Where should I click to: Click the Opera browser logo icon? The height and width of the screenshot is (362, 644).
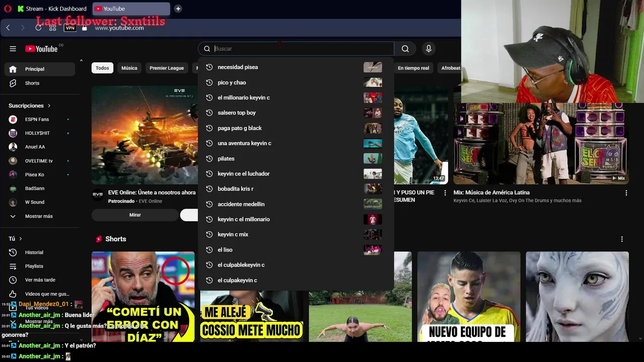[8, 9]
